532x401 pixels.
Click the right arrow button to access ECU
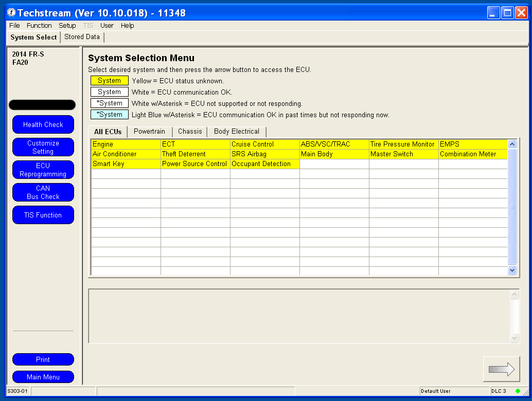(x=501, y=369)
